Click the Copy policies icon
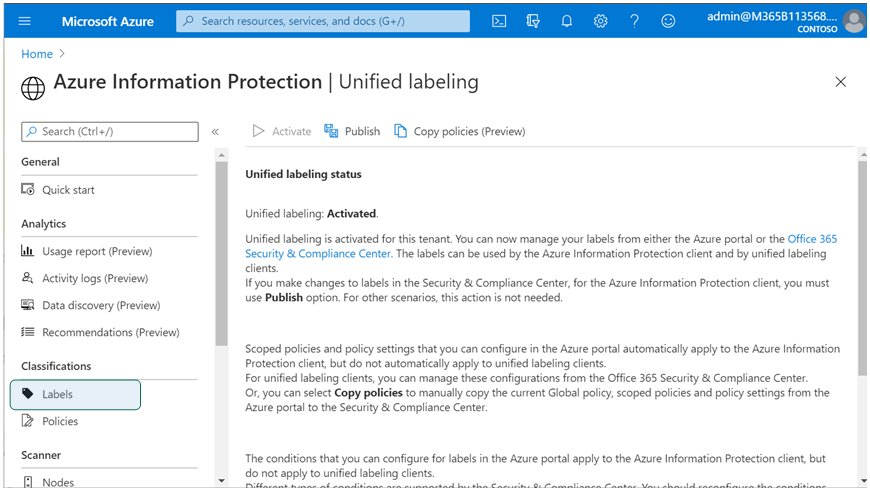Screen dimensions: 870x491 pos(400,131)
